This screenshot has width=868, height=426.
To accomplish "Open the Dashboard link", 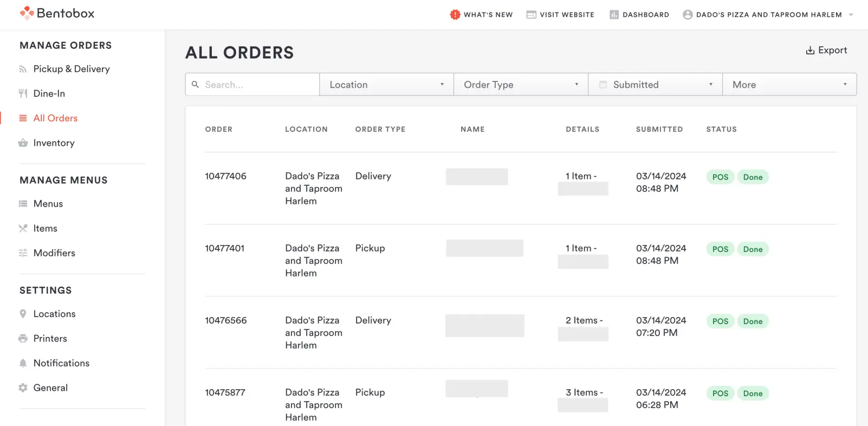I will click(x=639, y=15).
